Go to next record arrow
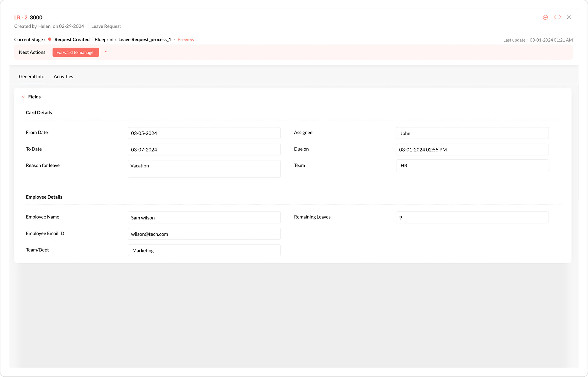This screenshot has height=377, width=588. pyautogui.click(x=560, y=17)
